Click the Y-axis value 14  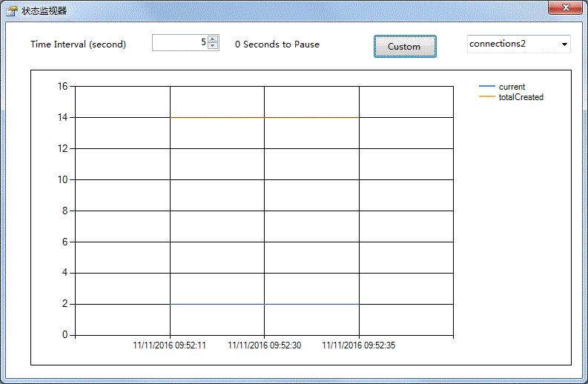[62, 117]
